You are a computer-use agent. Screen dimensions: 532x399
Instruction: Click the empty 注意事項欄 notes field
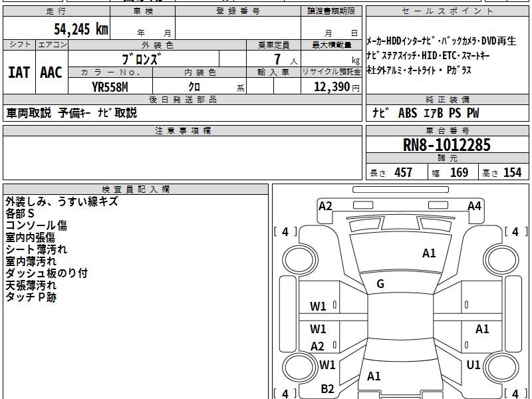[182, 158]
